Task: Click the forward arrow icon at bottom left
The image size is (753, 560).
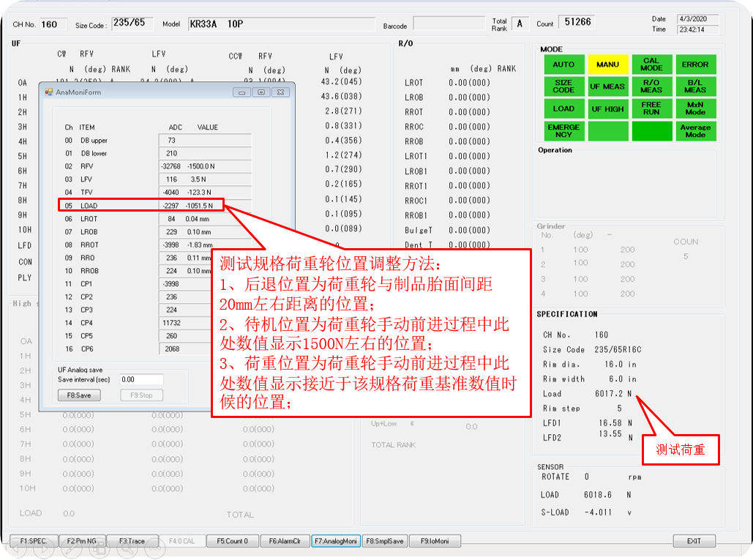Action: click(x=43, y=550)
